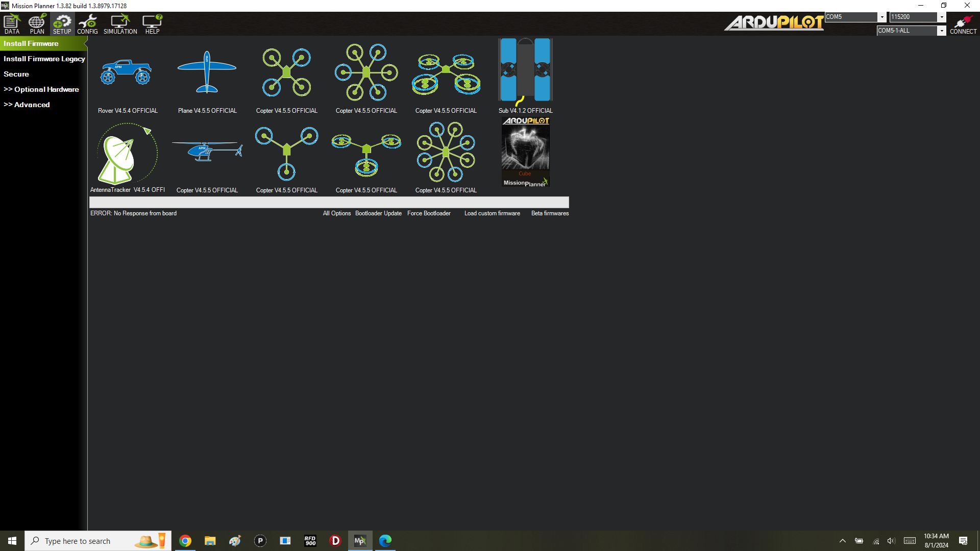Image resolution: width=980 pixels, height=551 pixels.
Task: Select the tricopter Y-frame firmware icon
Action: point(286,154)
